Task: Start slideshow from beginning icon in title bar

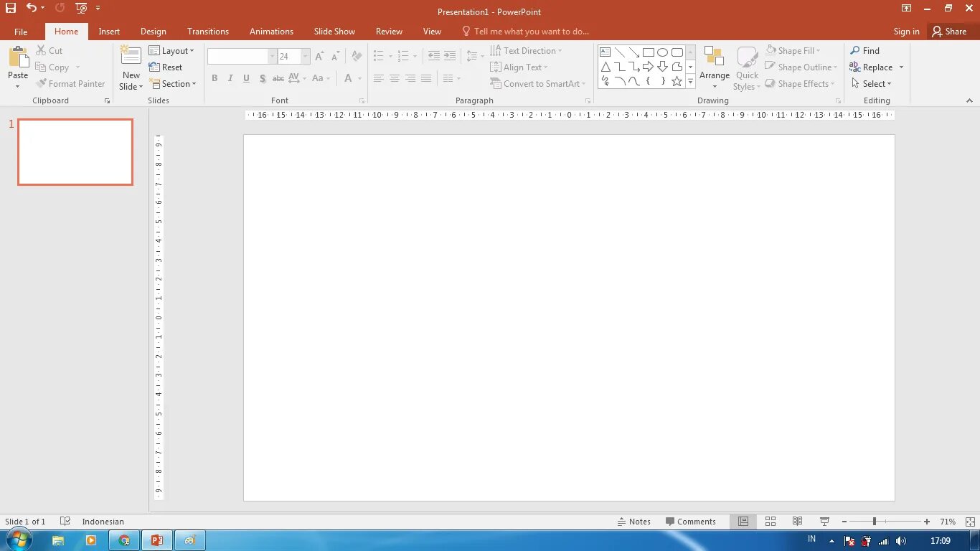Action: (80, 9)
